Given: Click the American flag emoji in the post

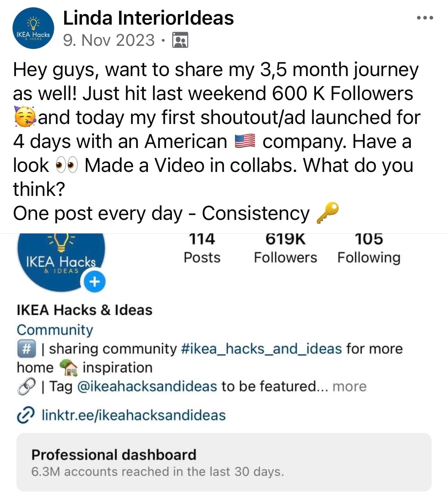Looking at the screenshot, I should pos(245,141).
